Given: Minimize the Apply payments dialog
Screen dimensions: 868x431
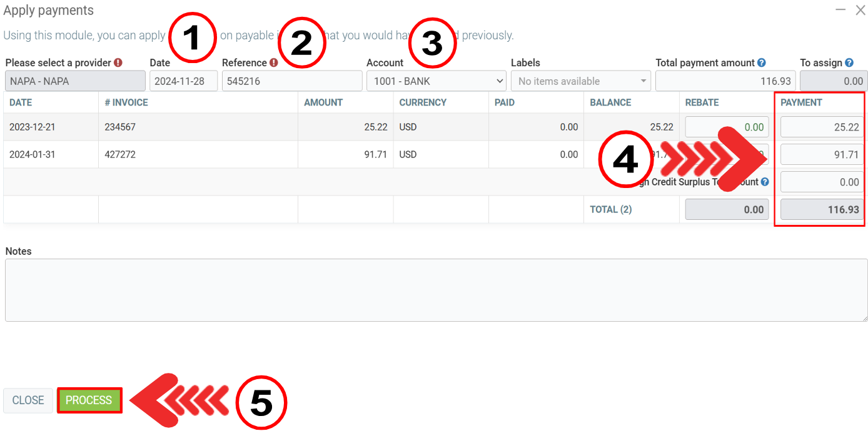Looking at the screenshot, I should pyautogui.click(x=840, y=11).
